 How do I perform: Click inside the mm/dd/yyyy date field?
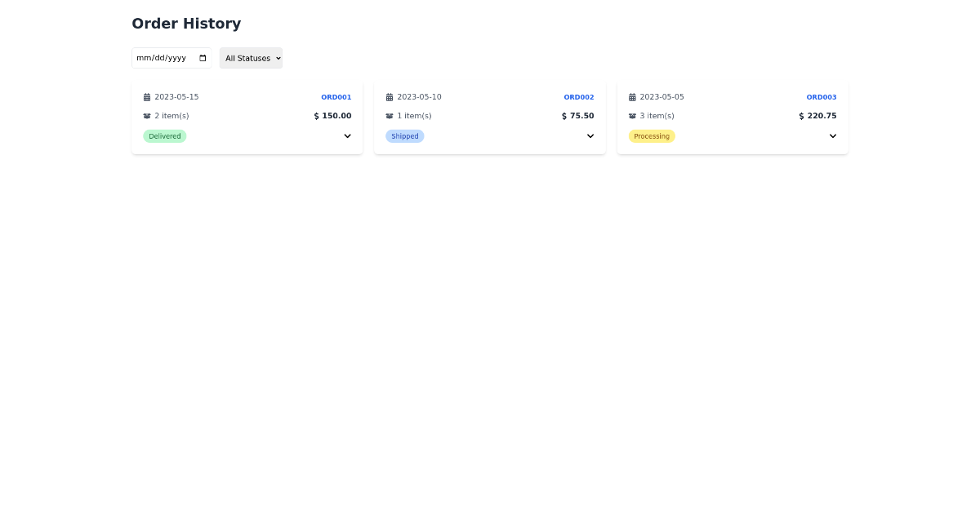tap(163, 57)
